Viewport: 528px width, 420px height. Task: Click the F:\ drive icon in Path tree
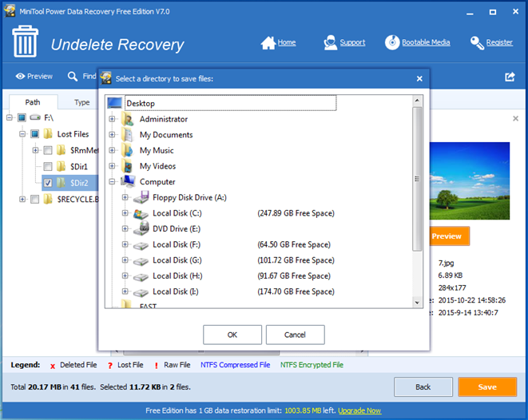click(35, 117)
